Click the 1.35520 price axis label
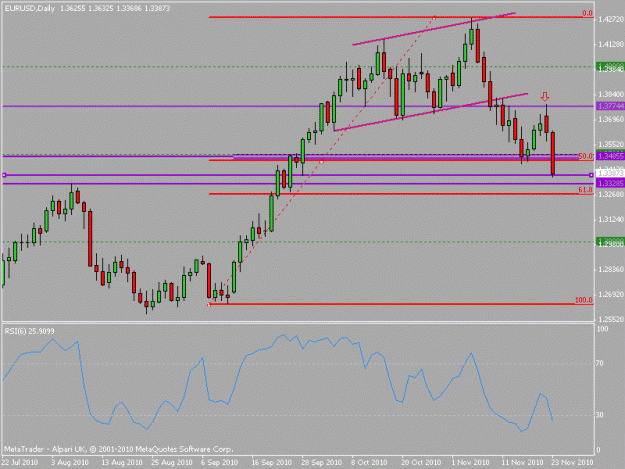Image resolution: width=625 pixels, height=469 pixels. 611,144
